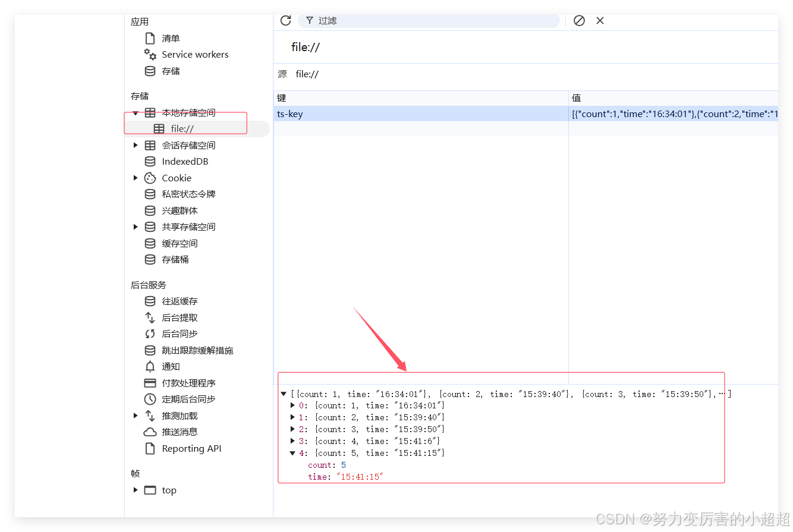Click the ts-key value cell
Screen dimensions: 793x532
pyautogui.click(x=674, y=114)
